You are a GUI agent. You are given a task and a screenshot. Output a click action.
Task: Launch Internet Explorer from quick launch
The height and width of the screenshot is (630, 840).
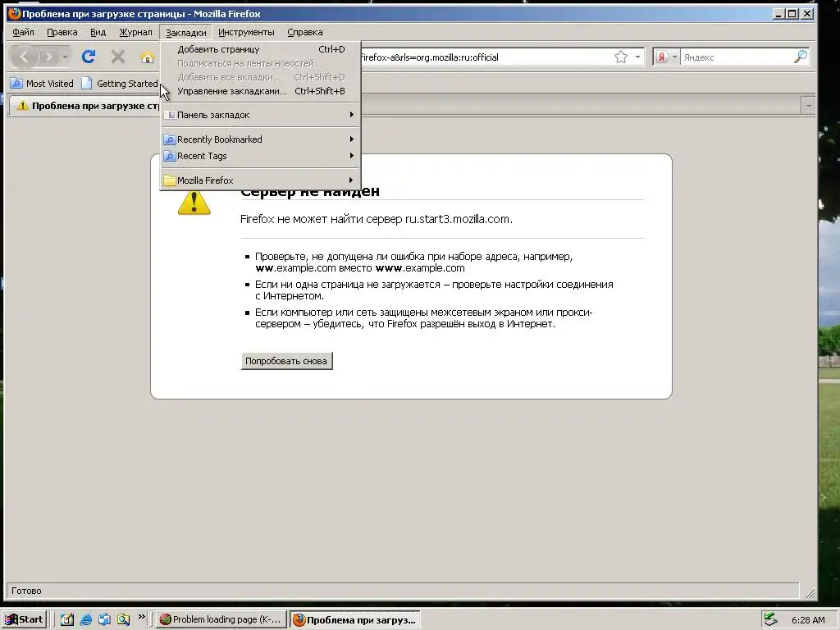(x=85, y=620)
